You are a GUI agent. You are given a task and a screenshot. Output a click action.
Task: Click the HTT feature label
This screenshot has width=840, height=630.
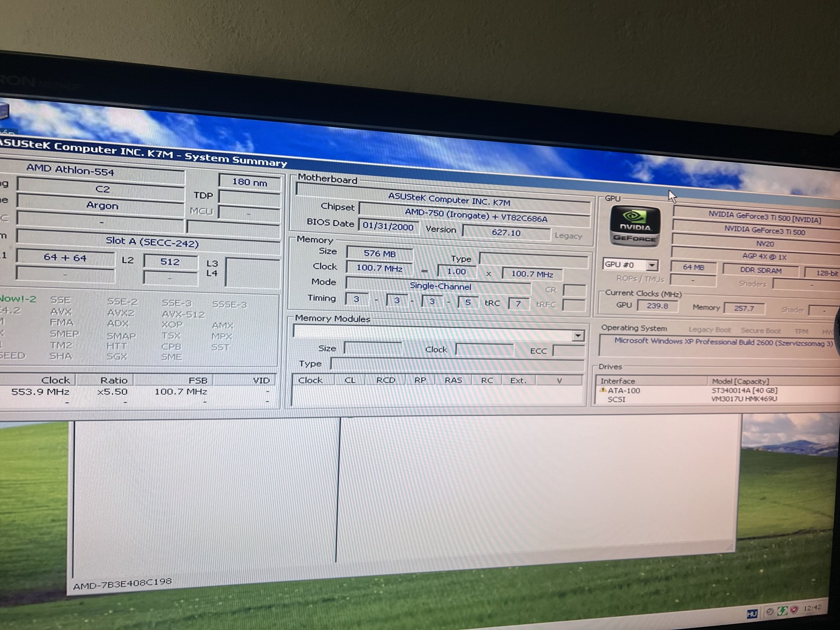(x=116, y=346)
